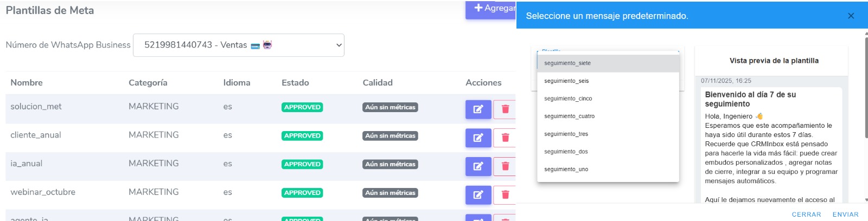The width and height of the screenshot is (868, 221).
Task: Click 'Vista previa de la plantilla' title
Action: [774, 61]
